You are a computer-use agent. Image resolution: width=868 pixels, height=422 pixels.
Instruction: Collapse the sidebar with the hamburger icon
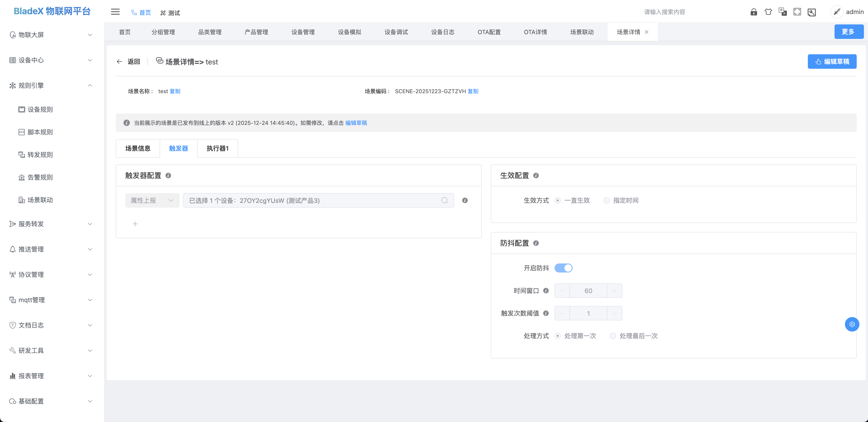point(115,12)
